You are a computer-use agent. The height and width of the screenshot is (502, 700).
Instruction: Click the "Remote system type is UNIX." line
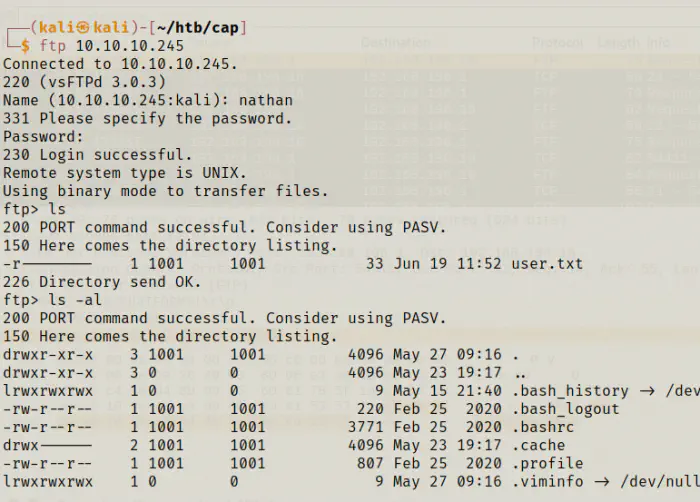pyautogui.click(x=121, y=173)
